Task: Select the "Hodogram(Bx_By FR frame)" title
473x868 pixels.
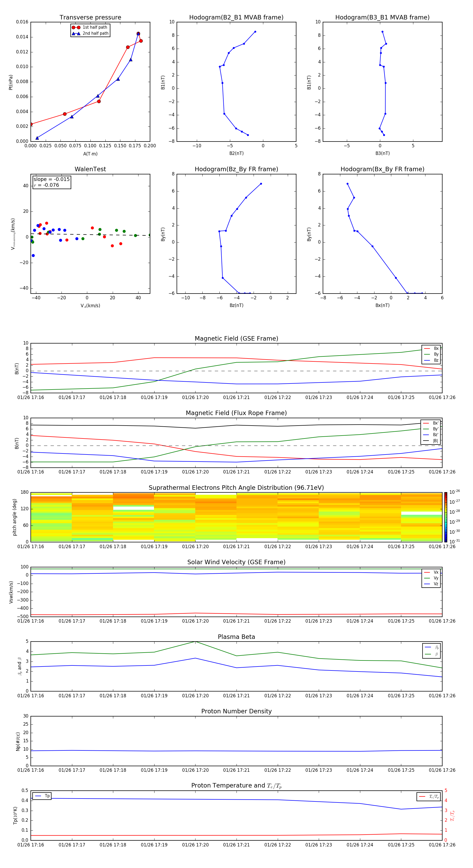Action: (x=382, y=169)
